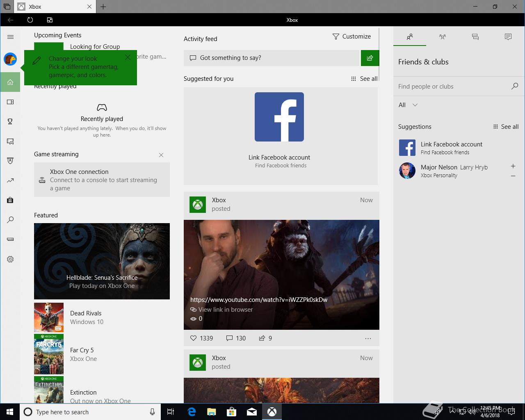Open File Explorer from taskbar
Image resolution: width=525 pixels, height=420 pixels.
(212, 412)
